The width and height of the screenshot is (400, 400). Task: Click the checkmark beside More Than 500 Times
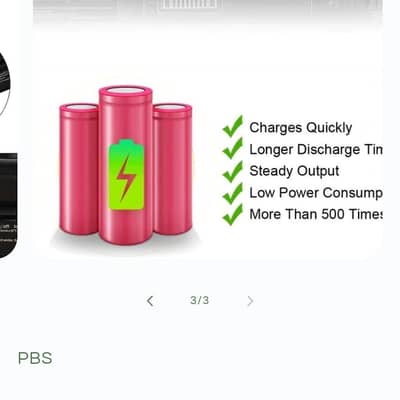pyautogui.click(x=233, y=214)
